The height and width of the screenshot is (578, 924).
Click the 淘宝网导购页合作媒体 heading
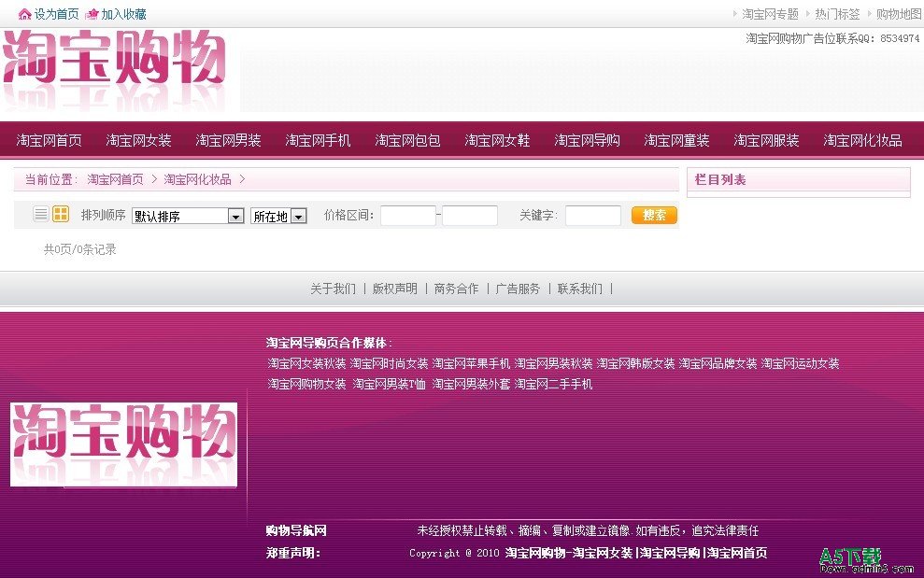[x=327, y=343]
